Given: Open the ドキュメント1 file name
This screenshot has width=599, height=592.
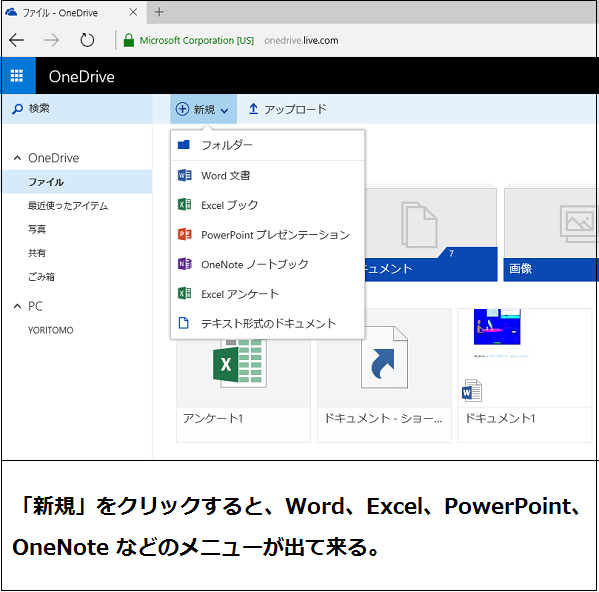Looking at the screenshot, I should tap(500, 419).
